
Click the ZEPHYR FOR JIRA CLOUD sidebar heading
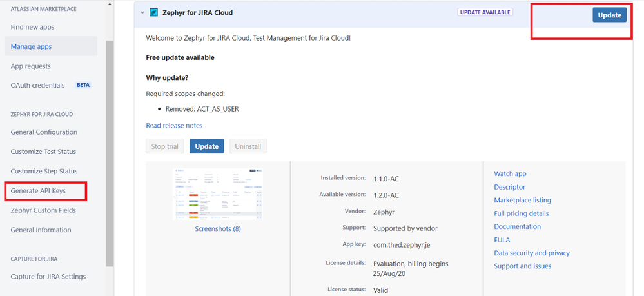point(41,114)
